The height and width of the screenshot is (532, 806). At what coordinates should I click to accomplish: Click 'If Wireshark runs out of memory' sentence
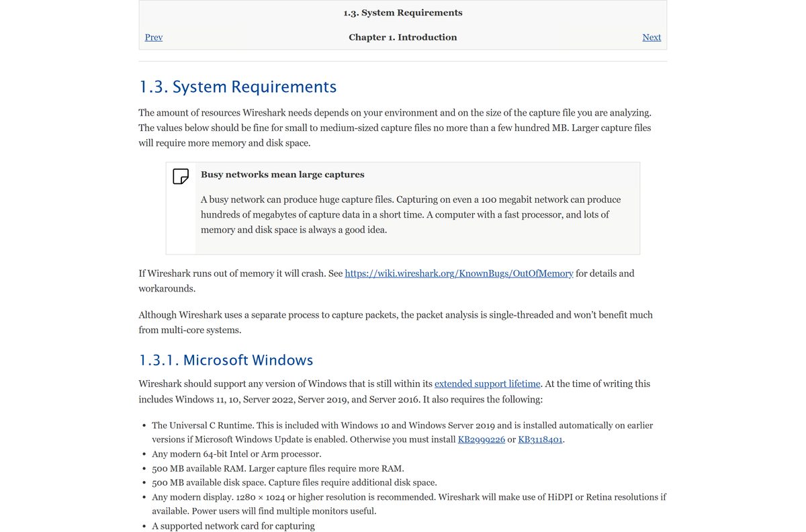(x=387, y=281)
